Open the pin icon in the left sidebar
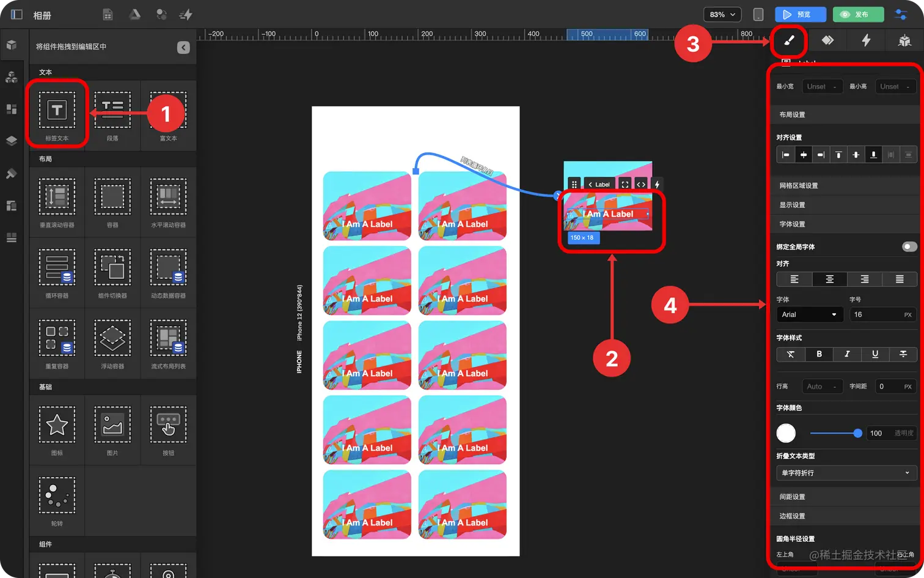Image resolution: width=924 pixels, height=578 pixels. 12,173
